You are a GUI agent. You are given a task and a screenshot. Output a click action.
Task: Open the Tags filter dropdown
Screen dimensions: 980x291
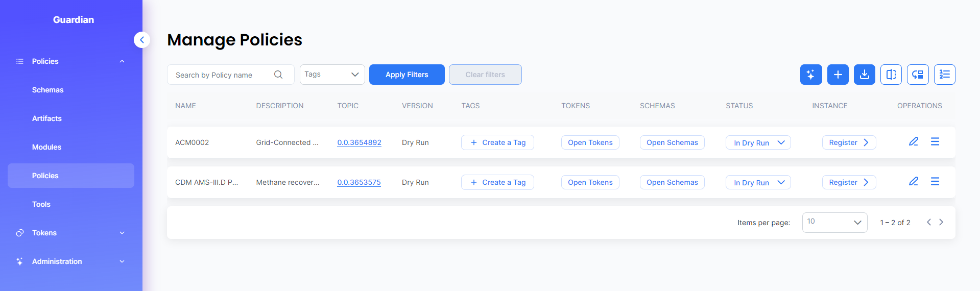(332, 75)
